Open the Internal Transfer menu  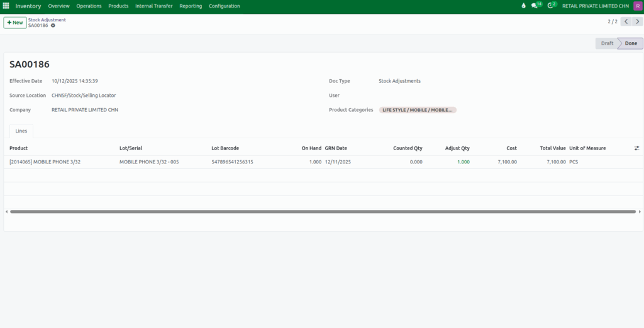154,6
